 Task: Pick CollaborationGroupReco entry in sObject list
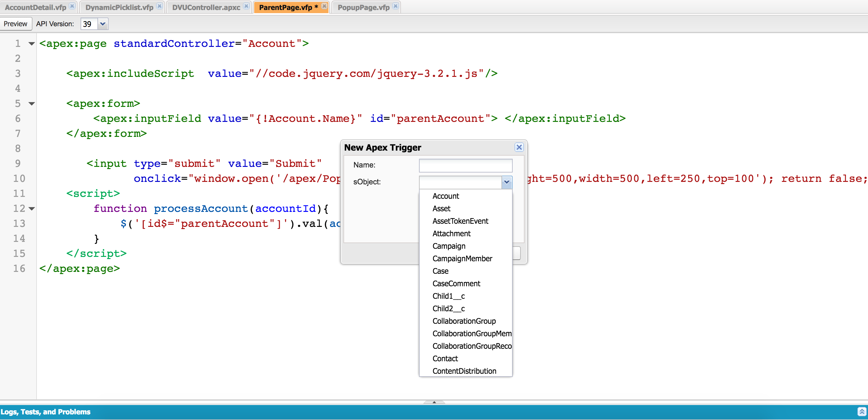pos(465,346)
